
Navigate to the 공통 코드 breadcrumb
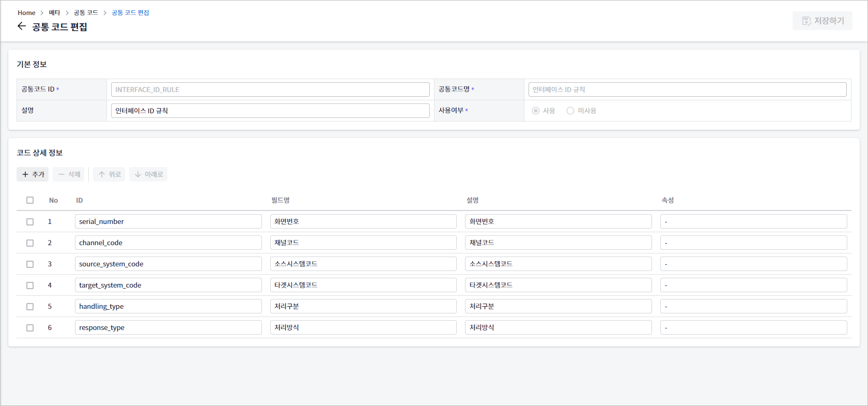pyautogui.click(x=86, y=13)
